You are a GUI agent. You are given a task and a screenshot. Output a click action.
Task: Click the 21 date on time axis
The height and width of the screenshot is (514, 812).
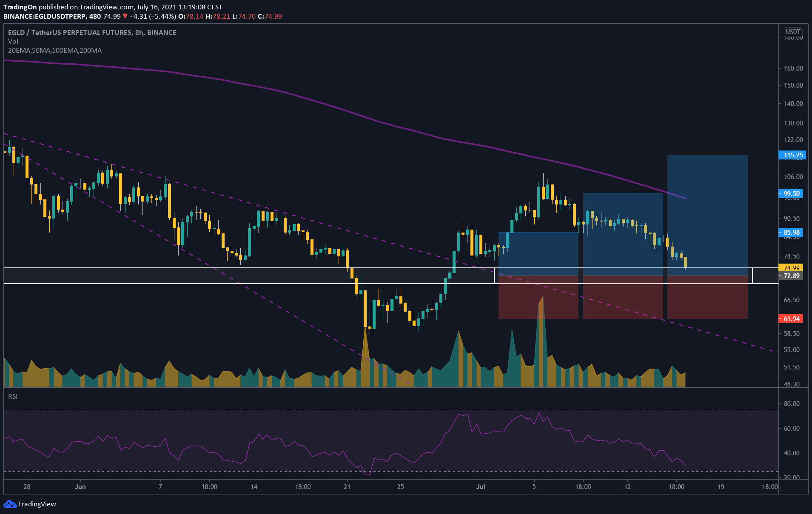(347, 486)
